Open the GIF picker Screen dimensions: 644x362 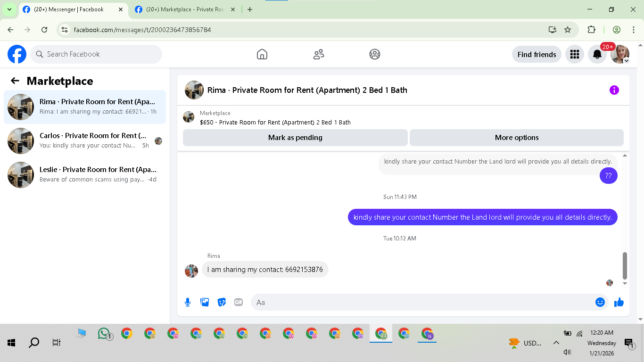[x=239, y=302]
